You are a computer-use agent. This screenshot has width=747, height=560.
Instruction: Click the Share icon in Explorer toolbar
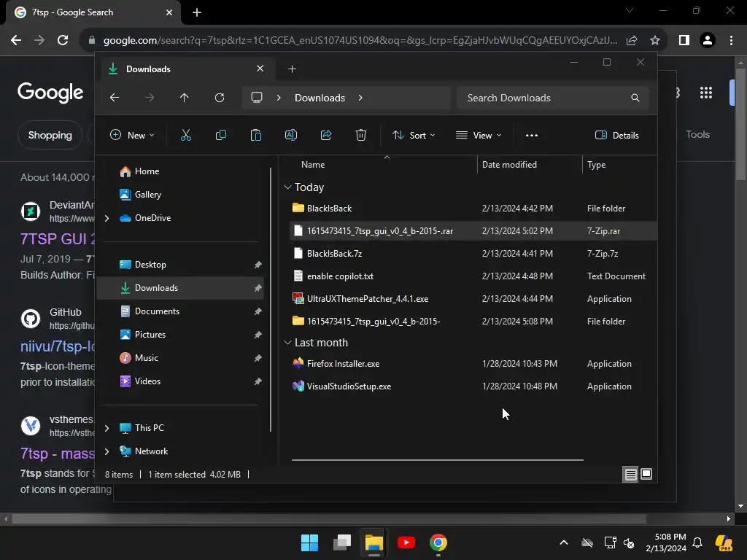click(326, 135)
